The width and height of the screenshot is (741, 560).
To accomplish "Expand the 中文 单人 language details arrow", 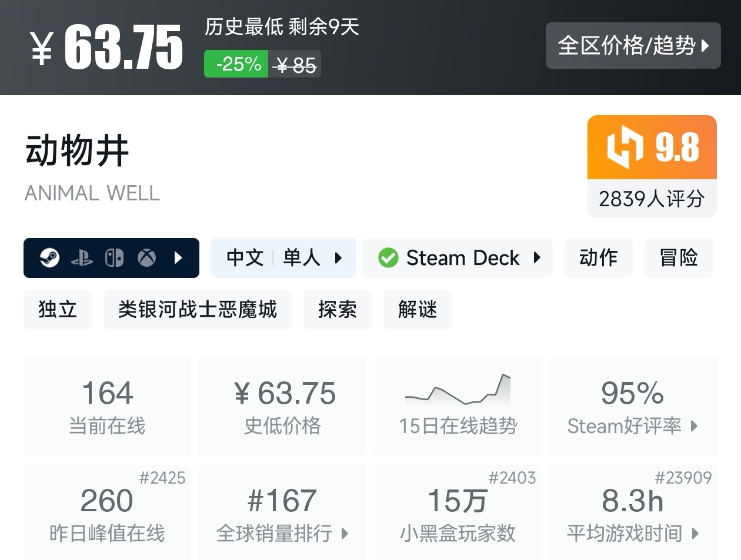I will pos(338,257).
